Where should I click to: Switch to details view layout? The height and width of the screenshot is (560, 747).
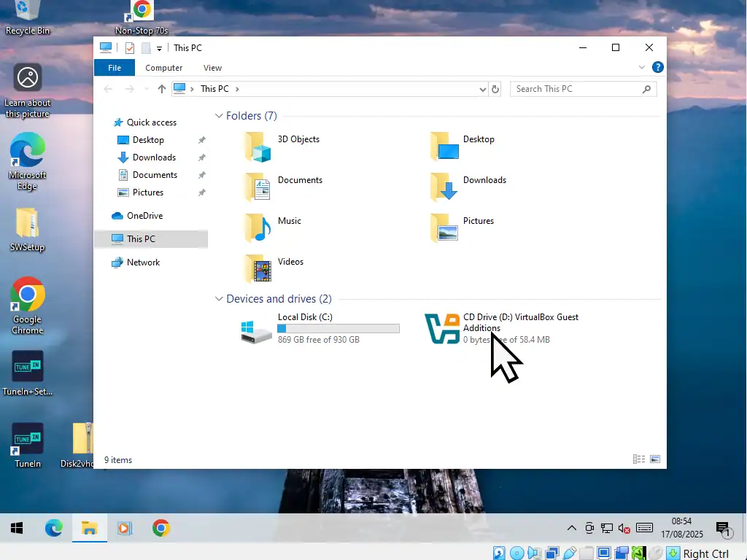[x=639, y=459]
